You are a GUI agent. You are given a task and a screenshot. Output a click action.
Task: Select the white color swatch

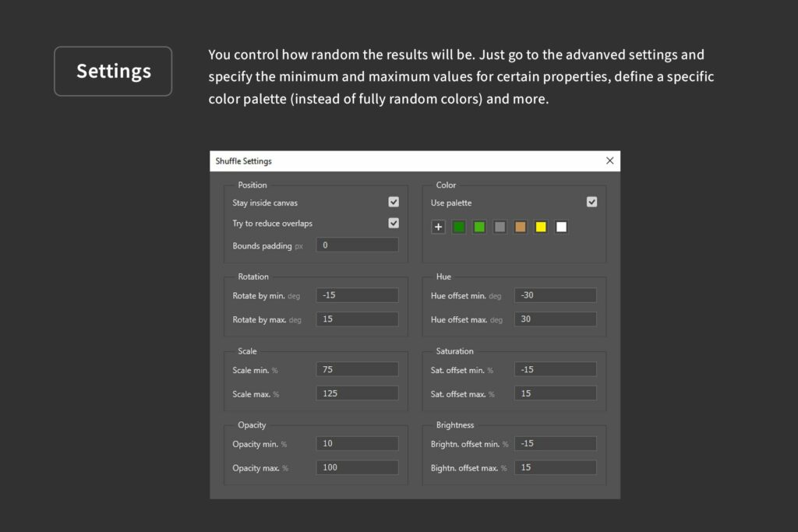(x=561, y=227)
